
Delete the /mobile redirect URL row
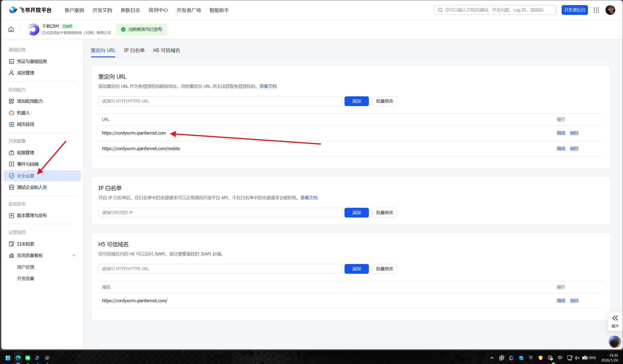coord(574,148)
